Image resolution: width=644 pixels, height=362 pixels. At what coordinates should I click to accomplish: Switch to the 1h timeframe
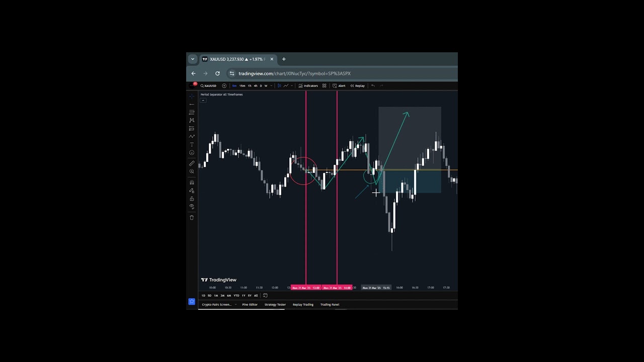click(250, 85)
